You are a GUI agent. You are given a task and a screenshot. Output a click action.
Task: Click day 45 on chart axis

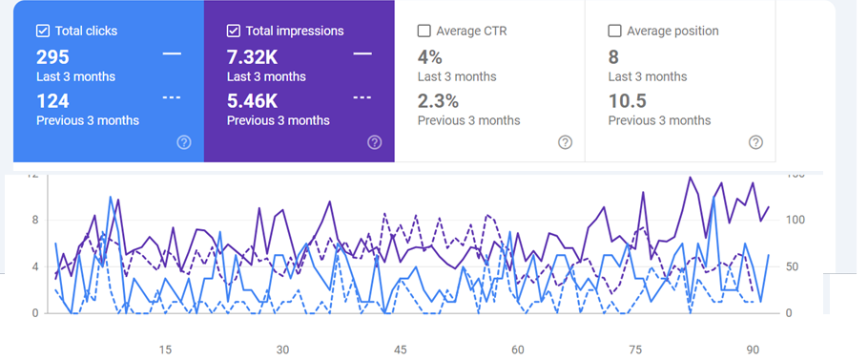(401, 350)
